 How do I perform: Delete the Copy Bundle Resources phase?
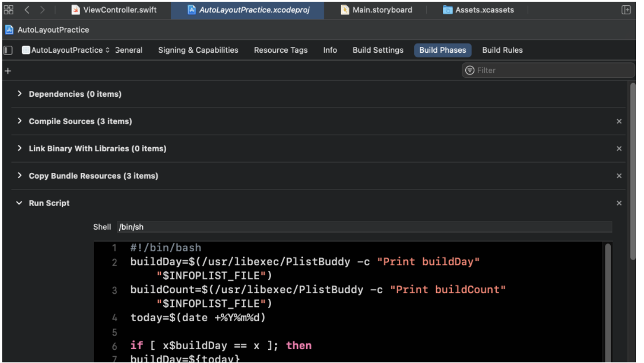click(x=619, y=176)
